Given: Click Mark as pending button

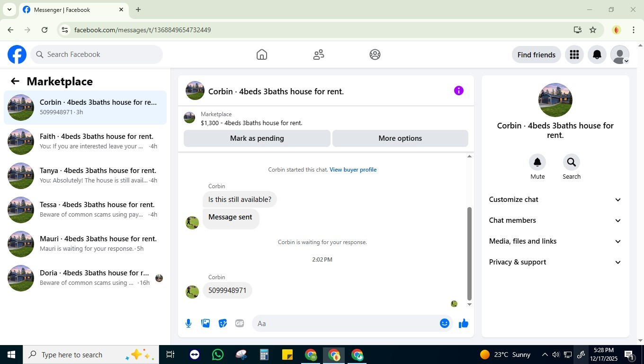Looking at the screenshot, I should point(257,138).
